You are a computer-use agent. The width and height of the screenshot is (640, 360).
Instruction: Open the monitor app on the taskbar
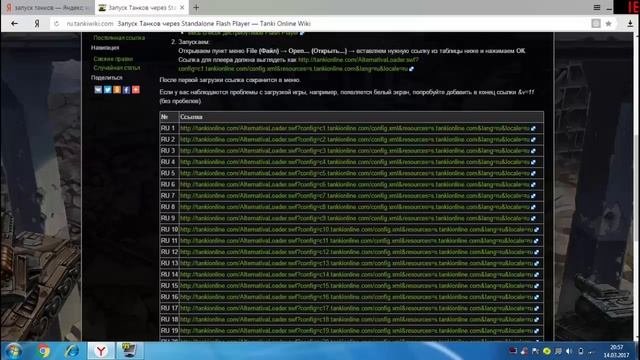click(x=130, y=351)
